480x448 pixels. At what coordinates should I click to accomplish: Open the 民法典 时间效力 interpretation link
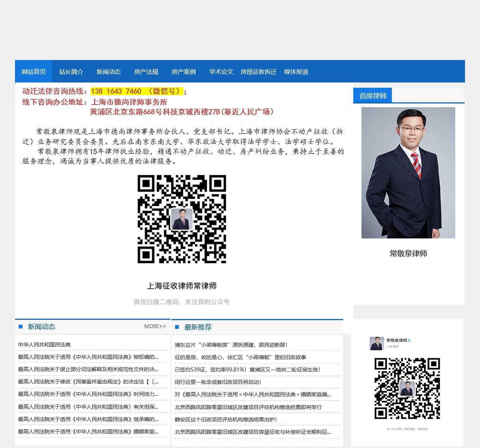pos(88,394)
